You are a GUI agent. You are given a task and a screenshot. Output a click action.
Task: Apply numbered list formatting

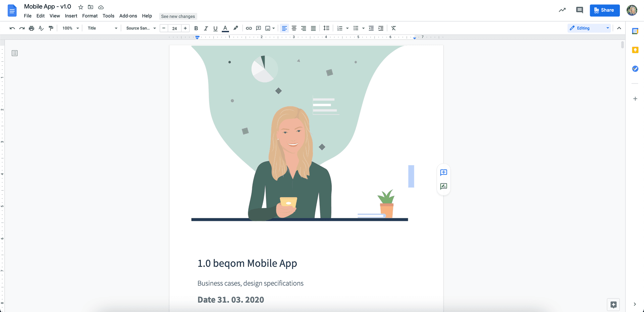click(340, 28)
